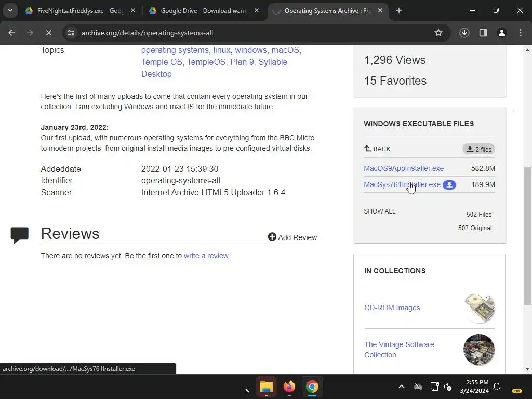
Task: Click the CD-ROM Images thumbnail
Action: (x=480, y=308)
